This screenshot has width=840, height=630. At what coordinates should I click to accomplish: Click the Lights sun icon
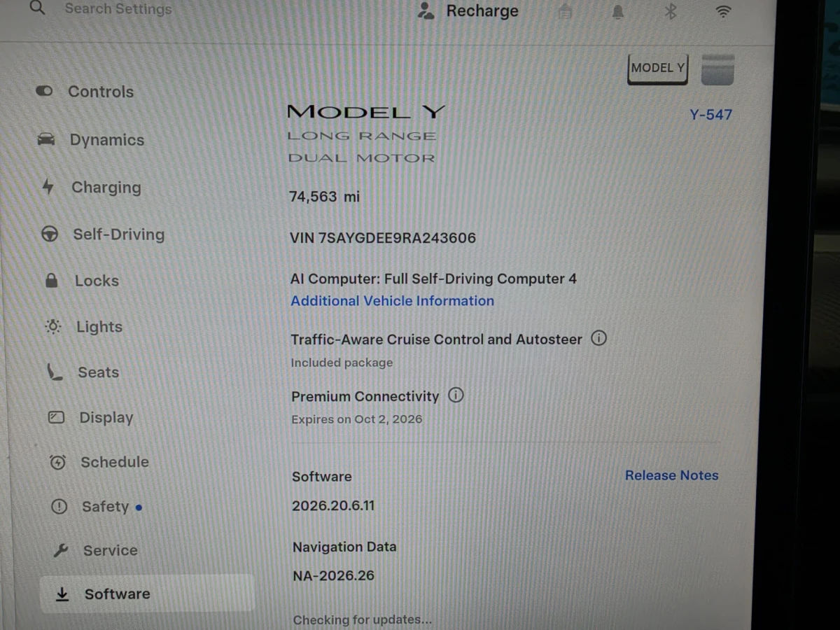[53, 326]
